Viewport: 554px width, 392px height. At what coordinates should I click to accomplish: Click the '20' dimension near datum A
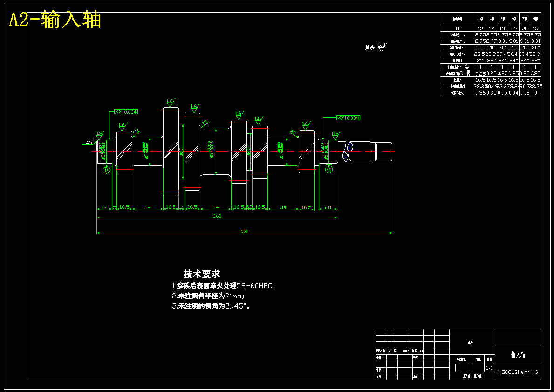click(x=328, y=207)
